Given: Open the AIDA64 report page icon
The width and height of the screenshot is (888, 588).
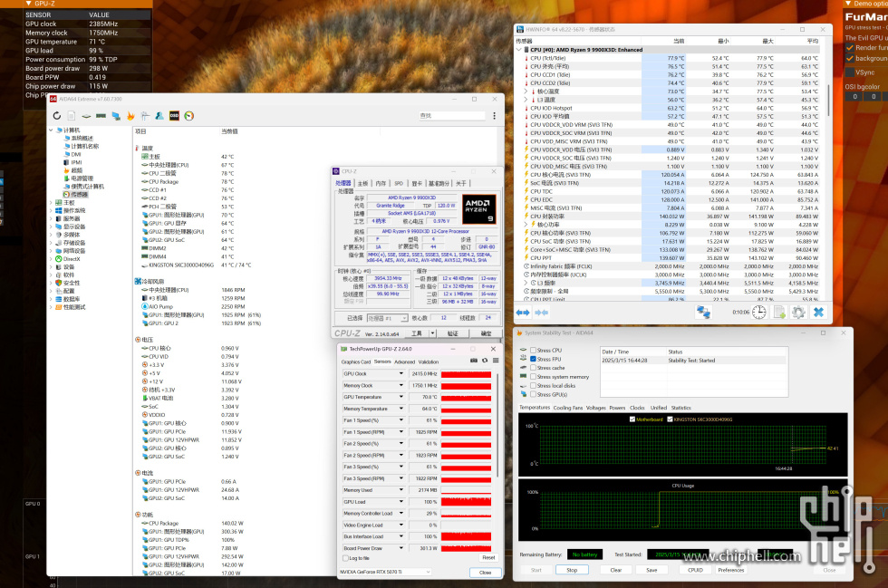Looking at the screenshot, I should click(x=72, y=116).
